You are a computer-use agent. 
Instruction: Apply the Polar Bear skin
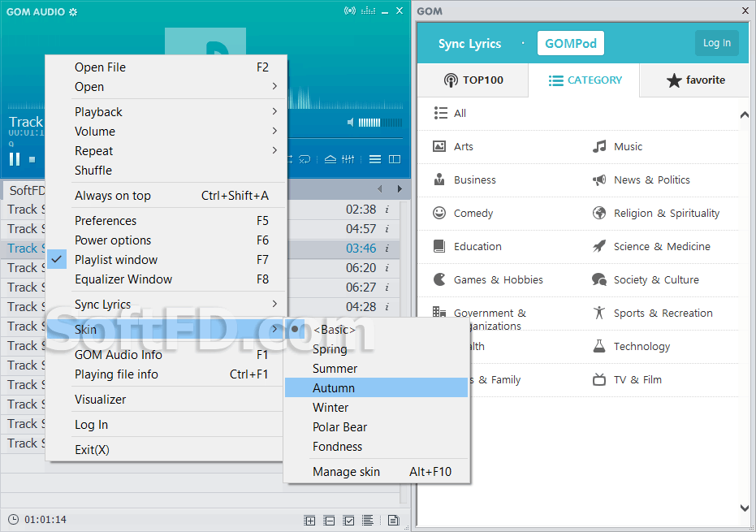377,427
